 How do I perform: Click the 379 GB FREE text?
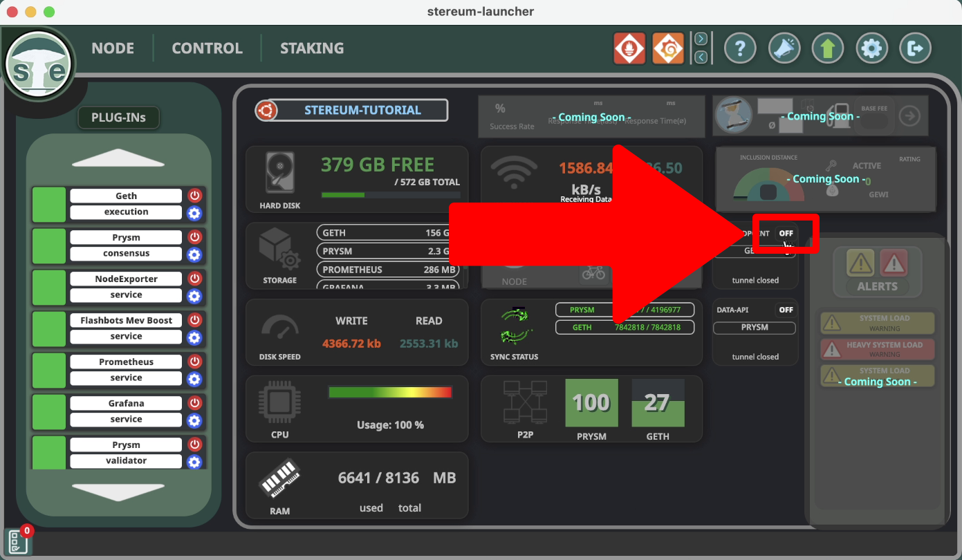coord(378,165)
